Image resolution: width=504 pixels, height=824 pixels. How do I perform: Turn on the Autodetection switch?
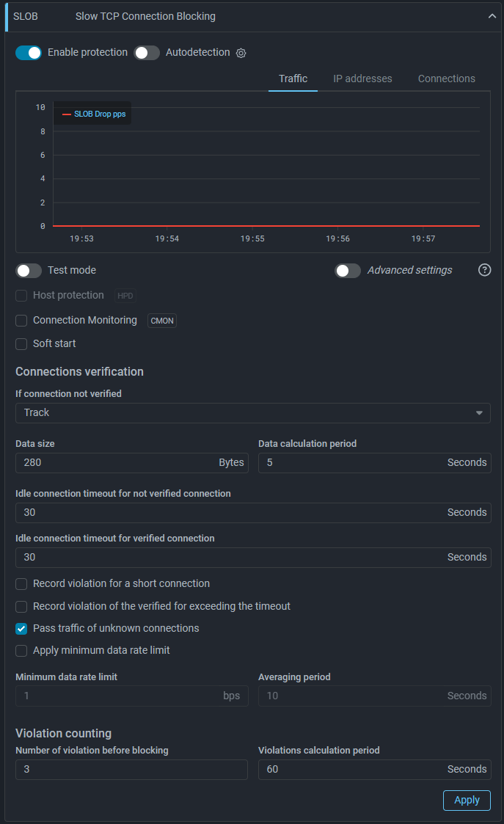click(147, 53)
